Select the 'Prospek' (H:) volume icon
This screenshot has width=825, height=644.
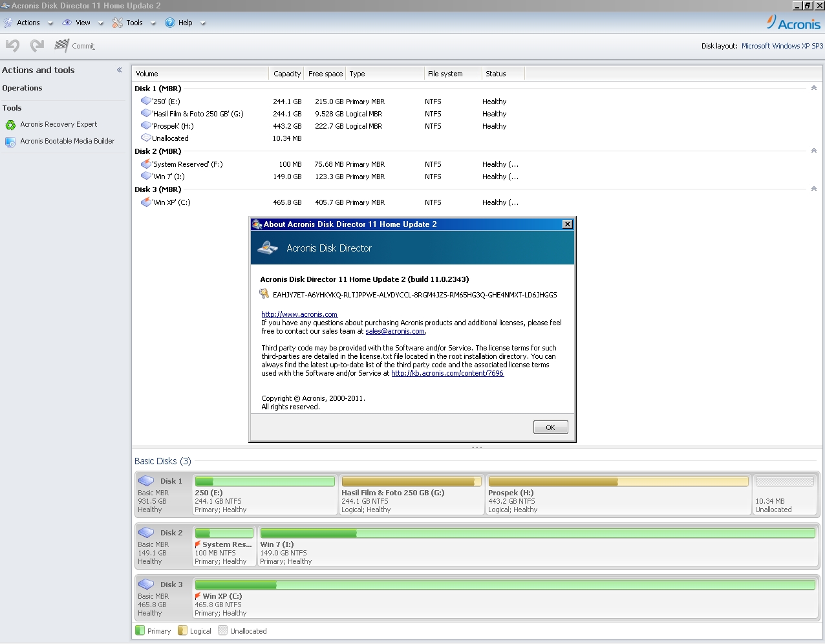pyautogui.click(x=146, y=125)
